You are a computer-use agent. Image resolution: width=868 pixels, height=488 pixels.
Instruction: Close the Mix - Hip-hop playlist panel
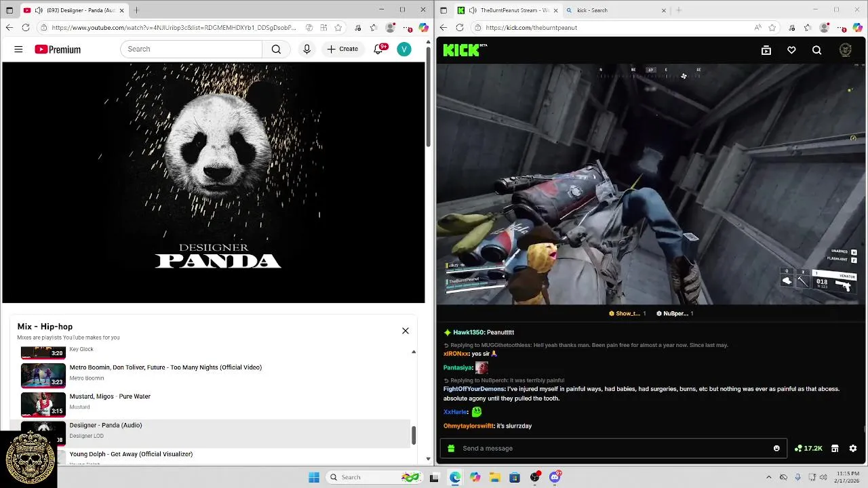406,331
